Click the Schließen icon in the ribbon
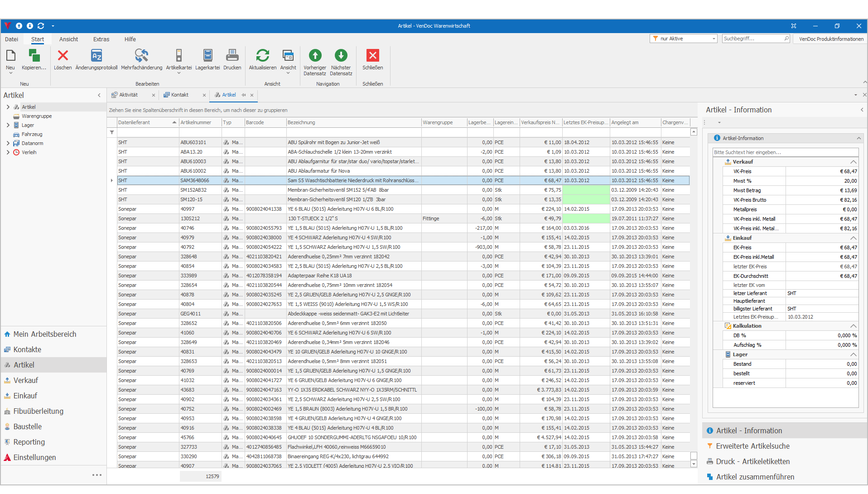The height and width of the screenshot is (494, 868). 372,59
